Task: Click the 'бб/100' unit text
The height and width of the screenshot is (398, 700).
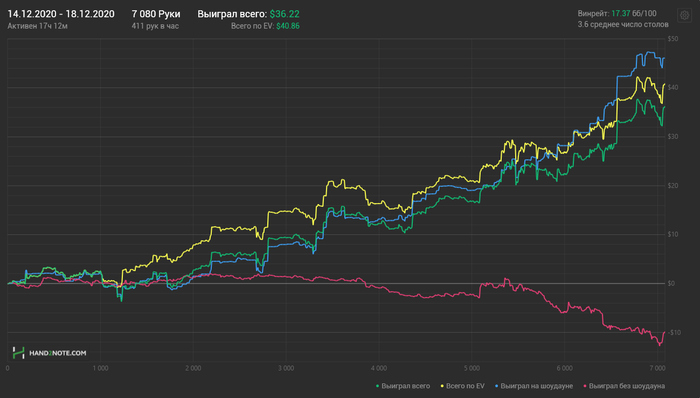Action: coord(644,13)
